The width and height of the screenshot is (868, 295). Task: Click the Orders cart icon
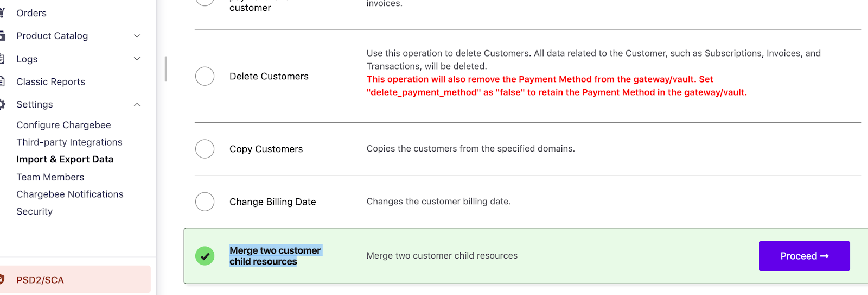(2, 13)
